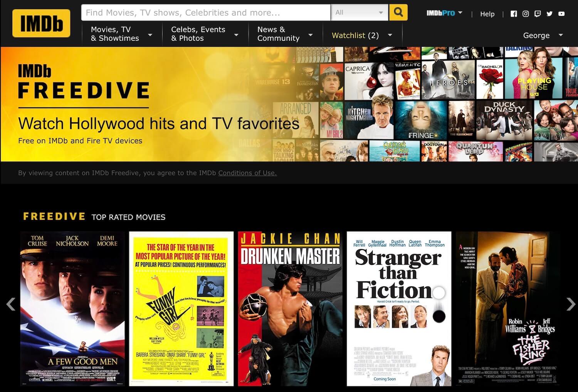Open IMDb's Instagram icon
578x392 pixels.
526,14
